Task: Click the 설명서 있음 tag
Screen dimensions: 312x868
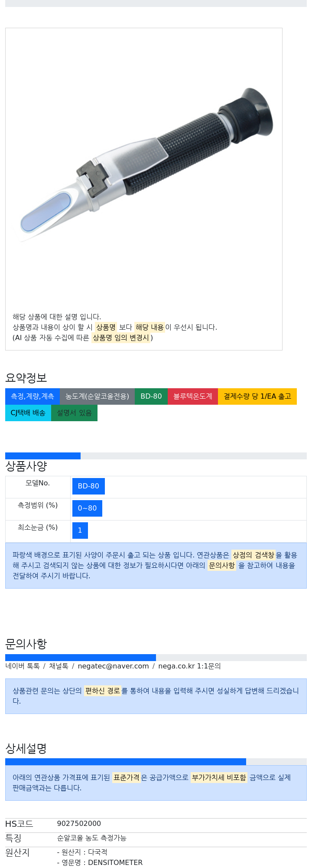Action: pyautogui.click(x=74, y=413)
